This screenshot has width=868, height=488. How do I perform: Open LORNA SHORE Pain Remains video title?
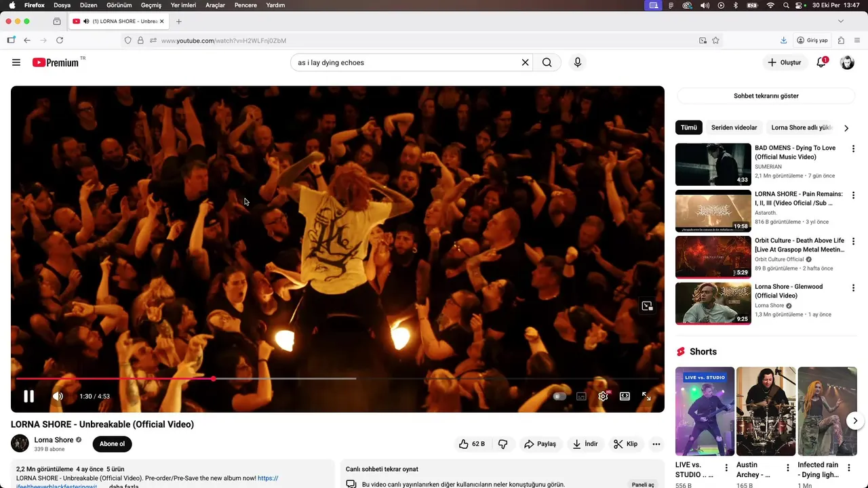(800, 199)
